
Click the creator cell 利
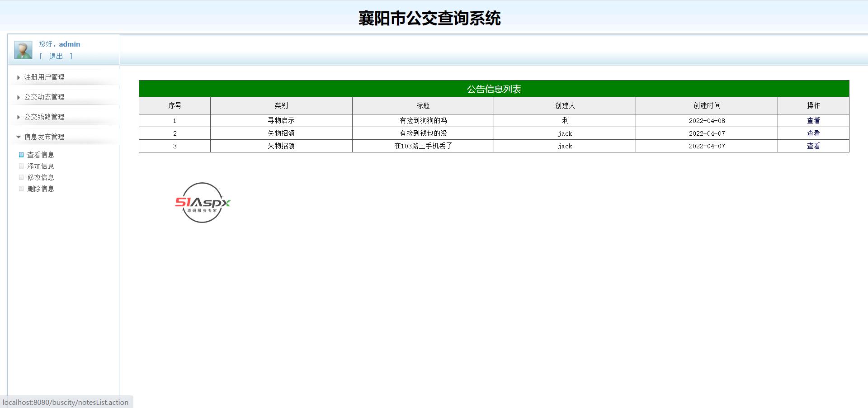click(x=565, y=121)
